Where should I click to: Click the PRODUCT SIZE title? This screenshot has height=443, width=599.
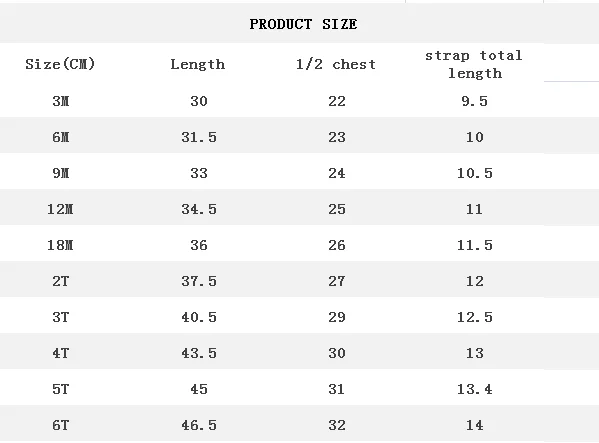[x=303, y=24]
